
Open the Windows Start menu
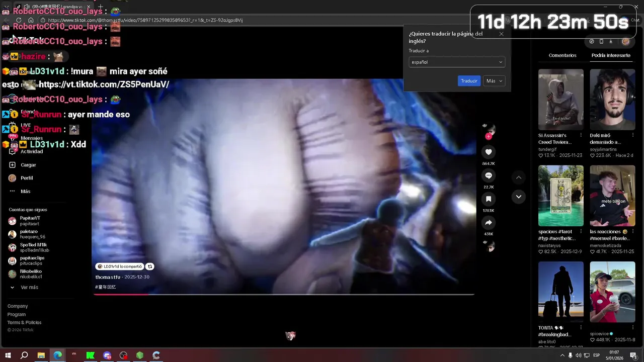[8, 355]
